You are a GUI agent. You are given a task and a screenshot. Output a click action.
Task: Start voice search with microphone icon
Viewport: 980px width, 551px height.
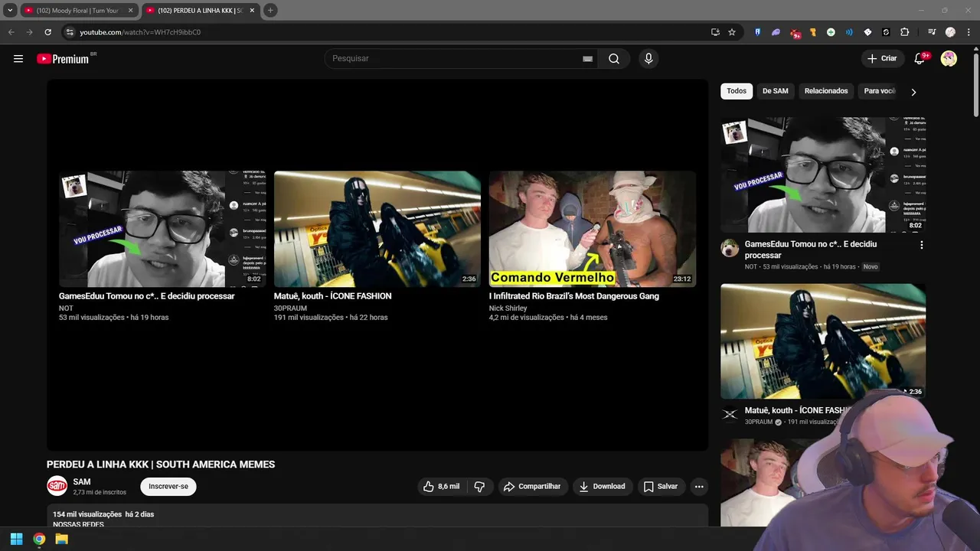[648, 59]
